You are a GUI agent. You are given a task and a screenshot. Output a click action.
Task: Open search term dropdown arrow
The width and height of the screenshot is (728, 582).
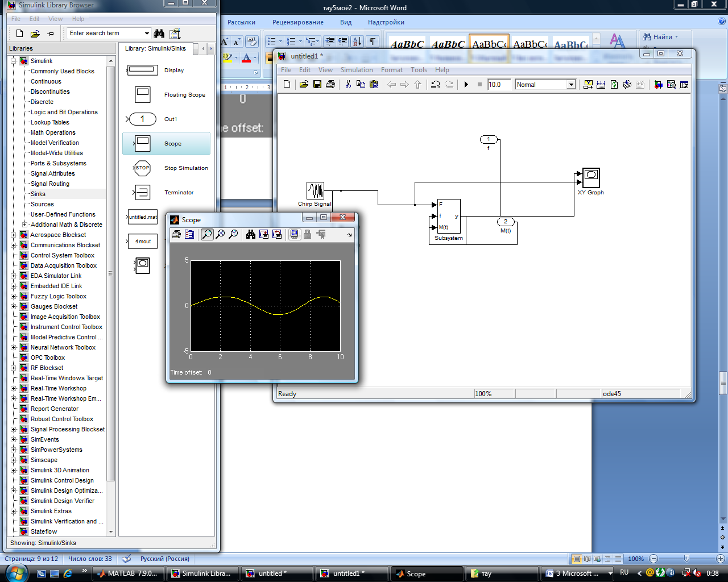pyautogui.click(x=147, y=33)
